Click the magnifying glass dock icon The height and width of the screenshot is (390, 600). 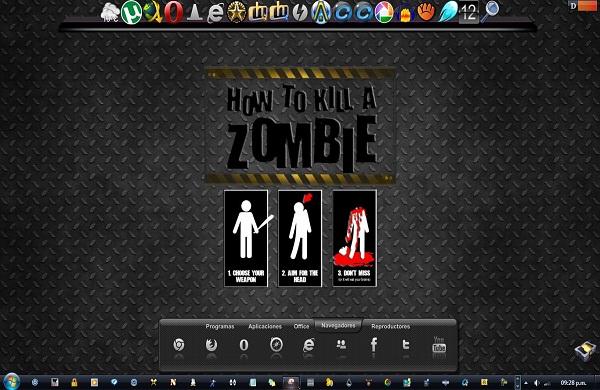click(x=490, y=11)
